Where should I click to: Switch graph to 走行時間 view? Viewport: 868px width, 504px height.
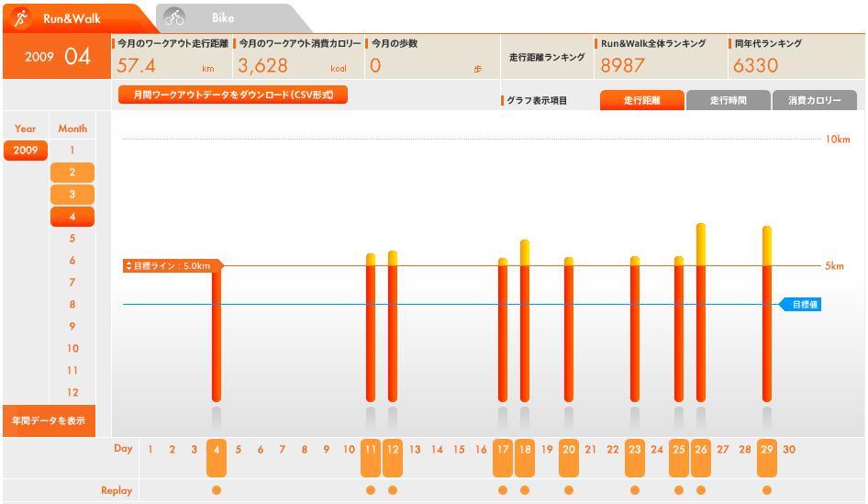[x=728, y=101]
